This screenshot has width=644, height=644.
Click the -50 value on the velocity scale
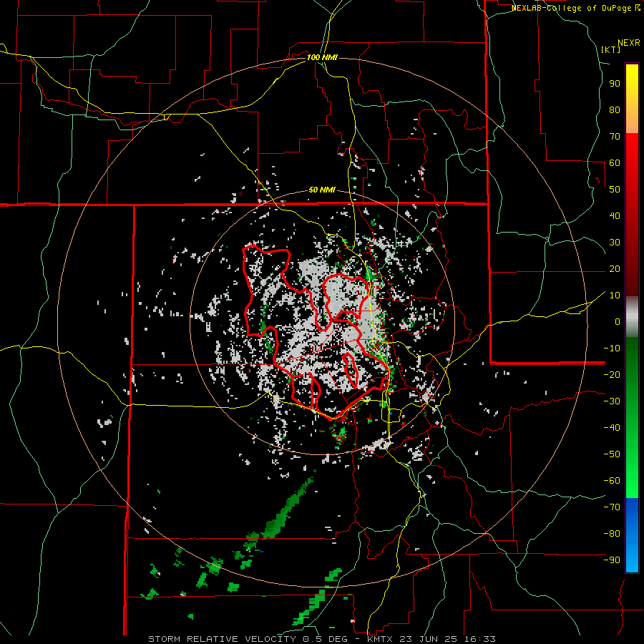[x=612, y=454]
